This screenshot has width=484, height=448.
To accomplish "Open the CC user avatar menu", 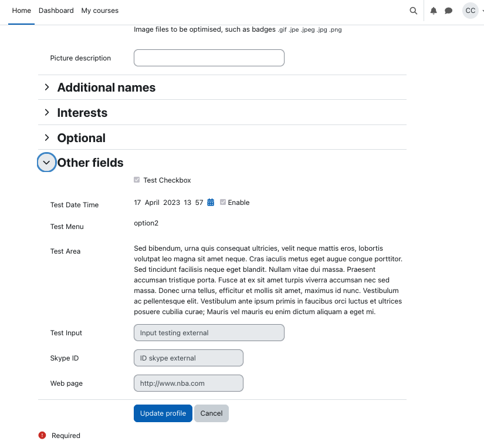I will [470, 11].
